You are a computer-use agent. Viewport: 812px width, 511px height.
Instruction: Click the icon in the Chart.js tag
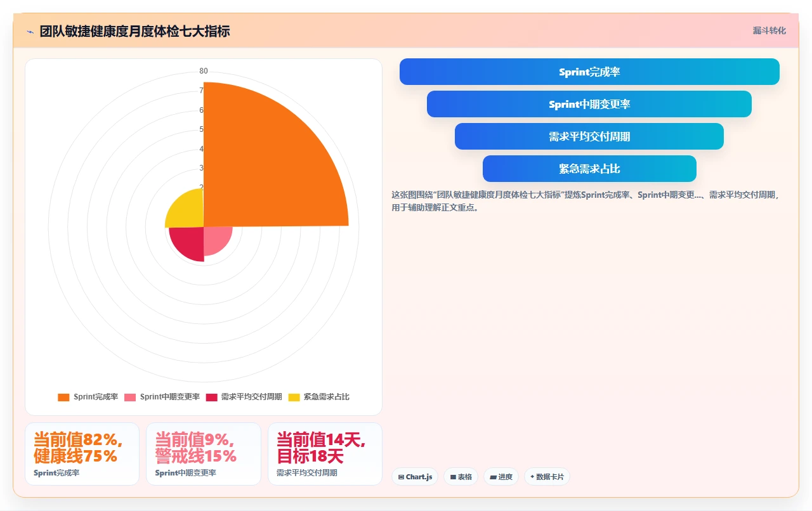[401, 477]
